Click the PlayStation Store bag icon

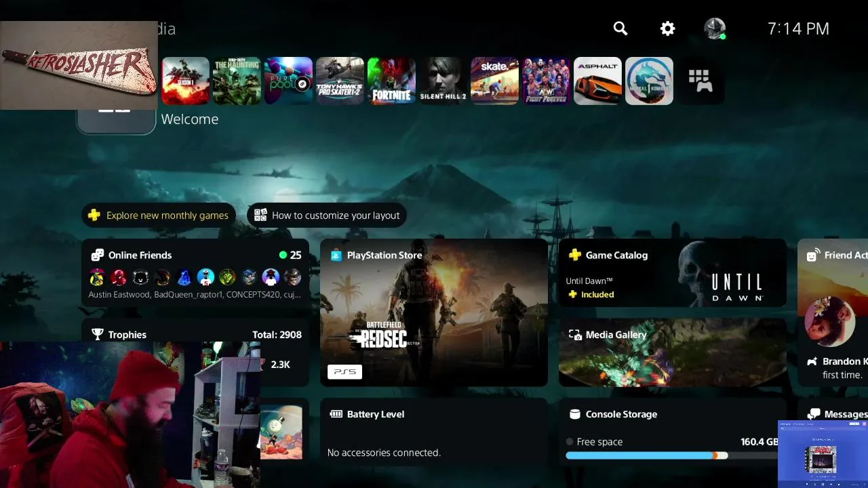point(336,255)
